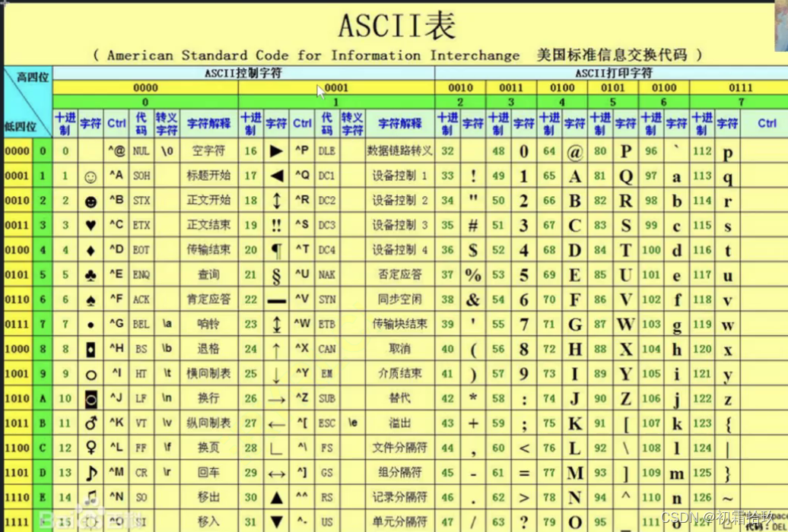Click the "STX" code cell

pyautogui.click(x=141, y=201)
